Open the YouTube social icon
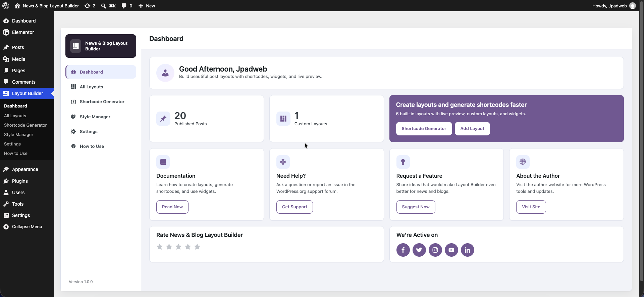644x297 pixels. coord(451,250)
